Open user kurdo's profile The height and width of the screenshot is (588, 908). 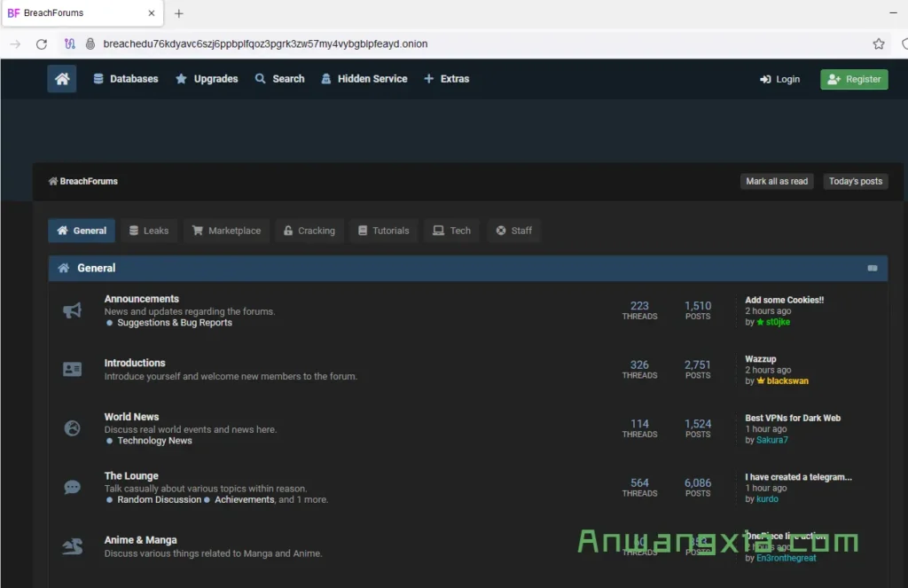pos(767,499)
